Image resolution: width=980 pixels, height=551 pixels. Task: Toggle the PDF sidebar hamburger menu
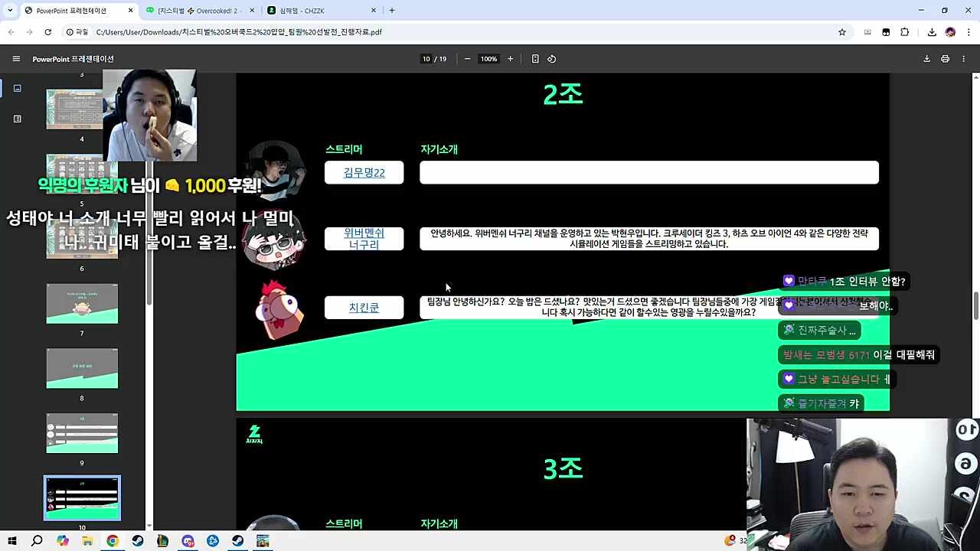coord(16,59)
